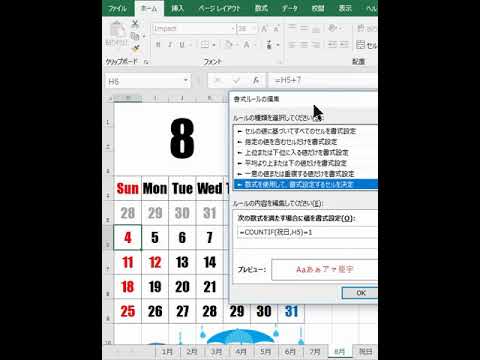Select calendar cell with blue 31
The height and width of the screenshot is (360, 480).
291,311
